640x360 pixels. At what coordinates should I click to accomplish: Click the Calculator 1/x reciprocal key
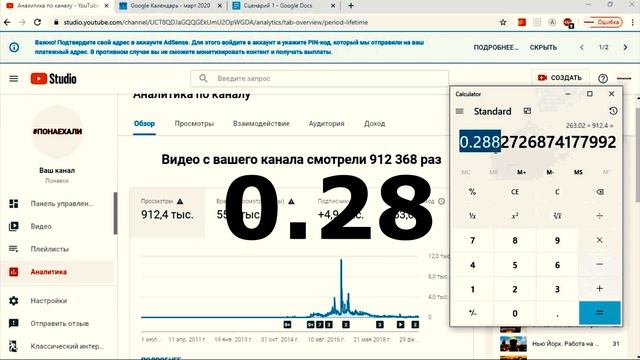[472, 216]
